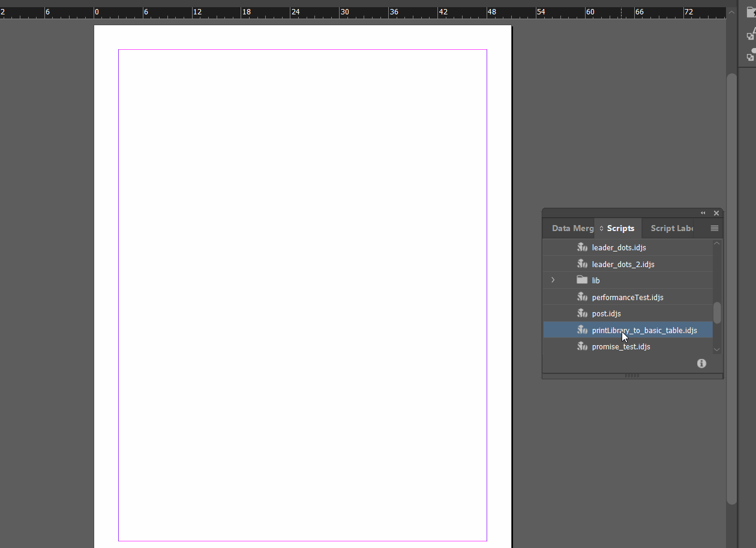This screenshot has width=756, height=548.
Task: Expand the lib folder chevron
Action: pyautogui.click(x=553, y=280)
